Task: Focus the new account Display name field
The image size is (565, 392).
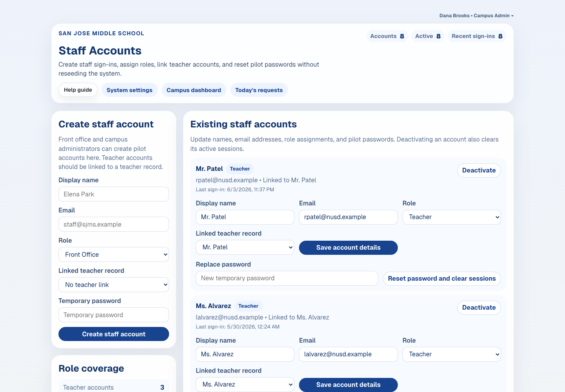Action: tap(114, 194)
